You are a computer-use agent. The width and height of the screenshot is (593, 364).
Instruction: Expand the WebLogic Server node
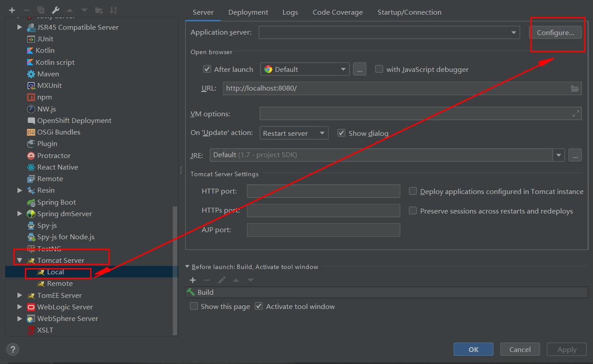point(20,307)
